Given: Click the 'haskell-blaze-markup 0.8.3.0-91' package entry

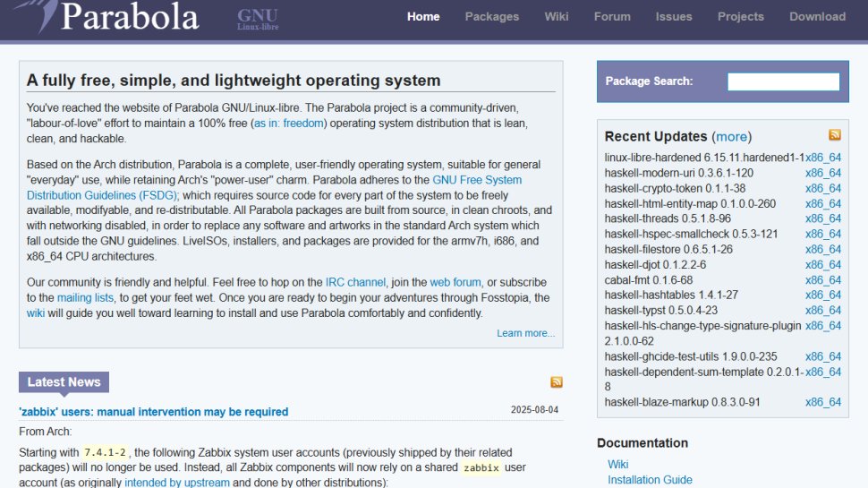Looking at the screenshot, I should 682,402.
